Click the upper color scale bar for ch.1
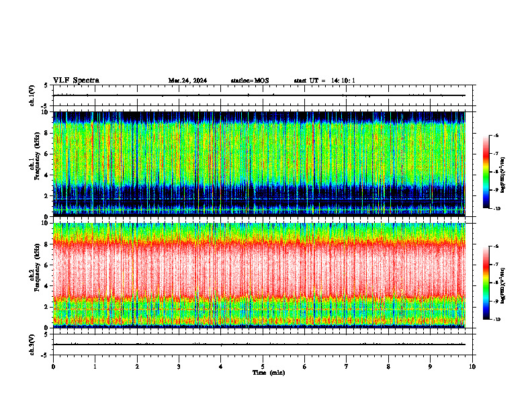The height and width of the screenshot is (411, 532). 486,172
